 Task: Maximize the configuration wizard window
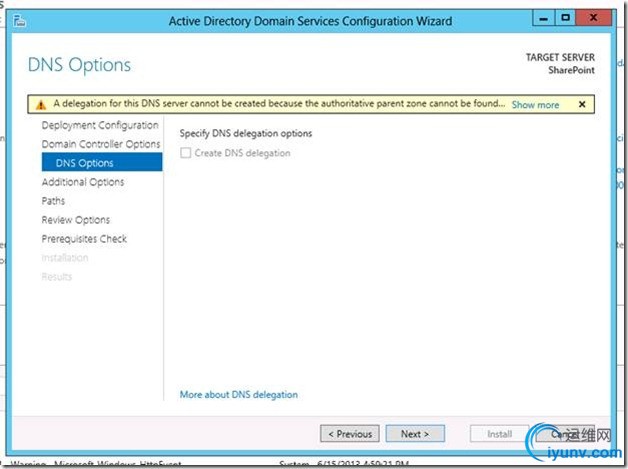click(x=565, y=18)
